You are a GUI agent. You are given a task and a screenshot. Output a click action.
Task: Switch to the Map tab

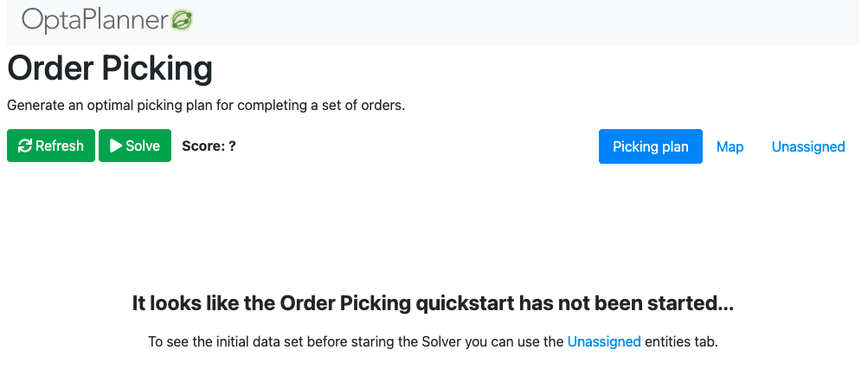coord(730,146)
